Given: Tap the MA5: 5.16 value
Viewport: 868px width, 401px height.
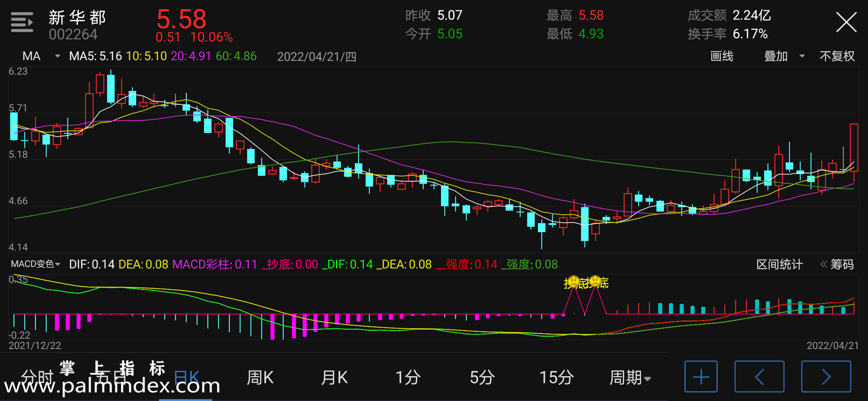Looking at the screenshot, I should pyautogui.click(x=95, y=56).
